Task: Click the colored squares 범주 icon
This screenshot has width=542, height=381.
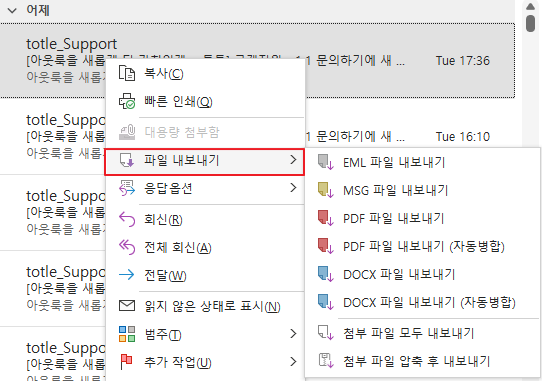Action: tap(127, 334)
